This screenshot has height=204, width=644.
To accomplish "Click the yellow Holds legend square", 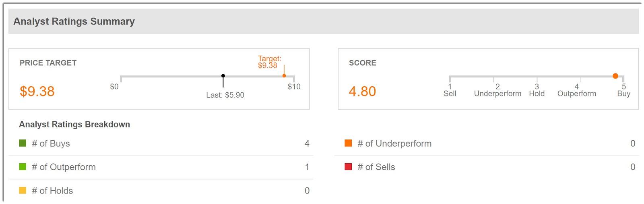I will [x=23, y=190].
